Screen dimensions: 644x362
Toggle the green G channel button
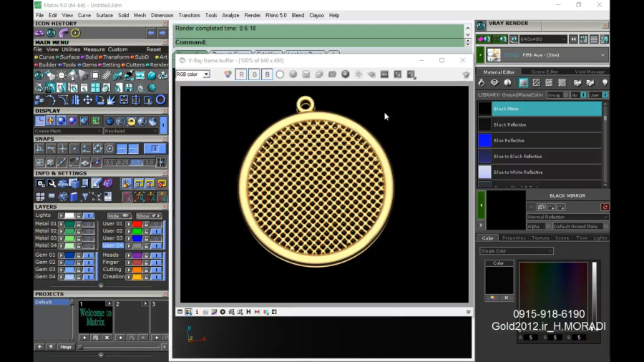(254, 74)
